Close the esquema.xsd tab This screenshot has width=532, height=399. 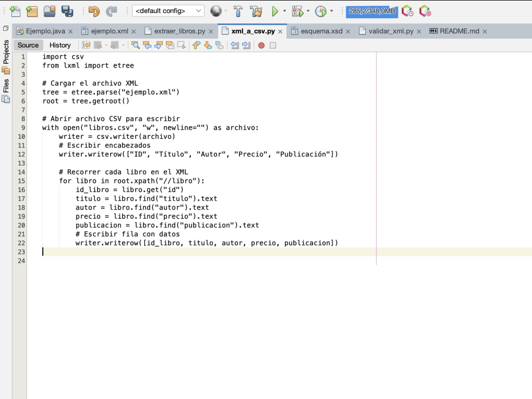(x=348, y=31)
